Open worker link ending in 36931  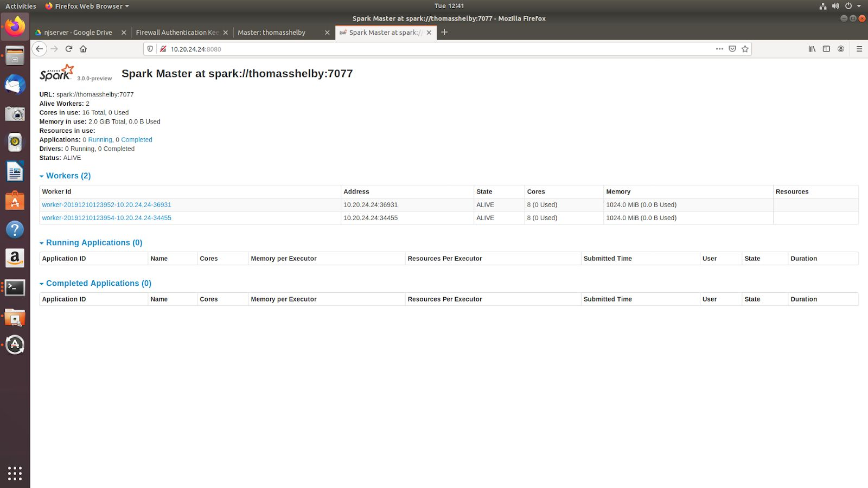[x=106, y=205]
